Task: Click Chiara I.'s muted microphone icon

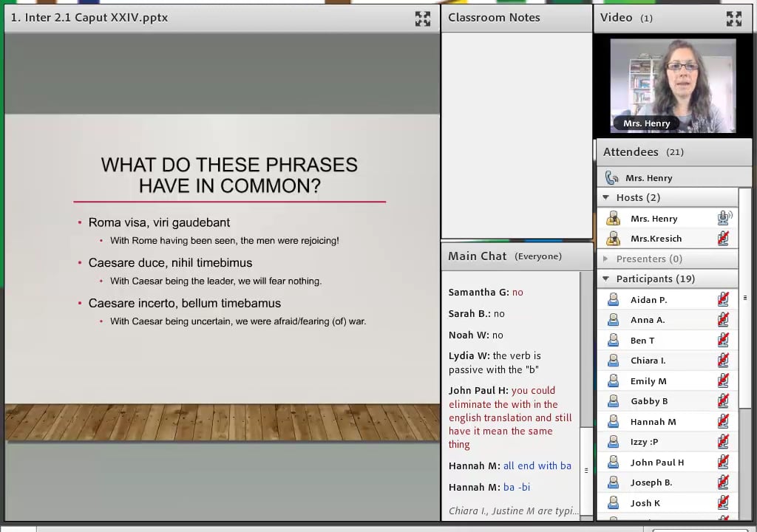Action: 723,360
